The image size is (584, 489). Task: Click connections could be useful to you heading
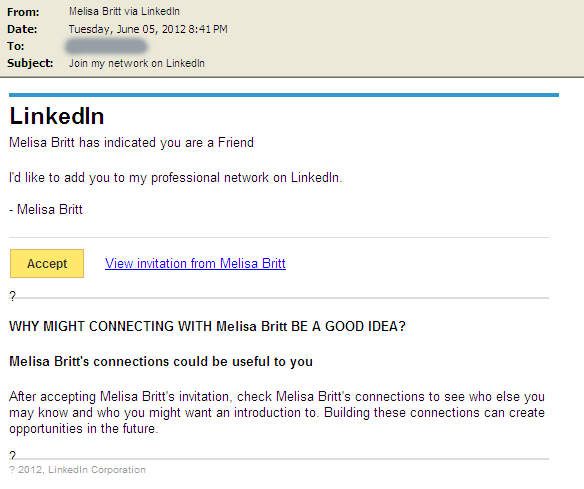tap(161, 361)
